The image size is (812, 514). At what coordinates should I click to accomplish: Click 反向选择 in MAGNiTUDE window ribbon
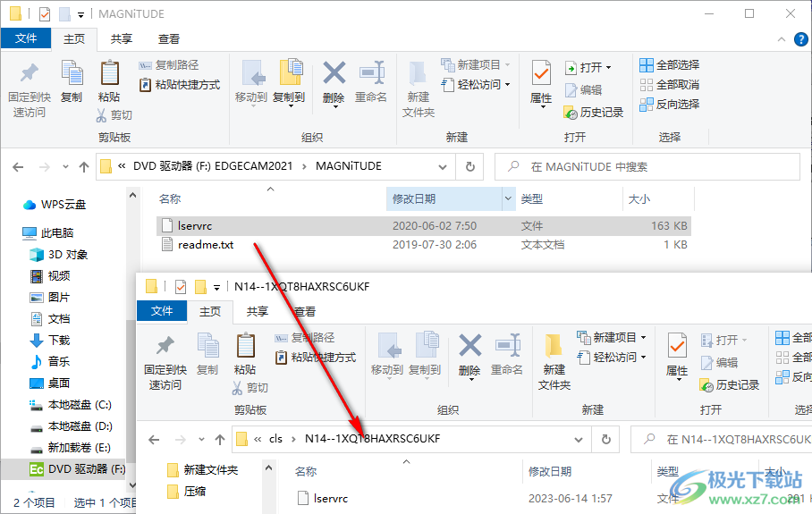(x=670, y=105)
